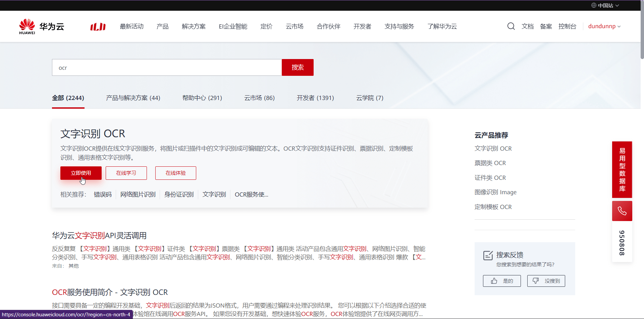The width and height of the screenshot is (644, 319).
Task: Go to 文档 in header
Action: click(x=528, y=26)
